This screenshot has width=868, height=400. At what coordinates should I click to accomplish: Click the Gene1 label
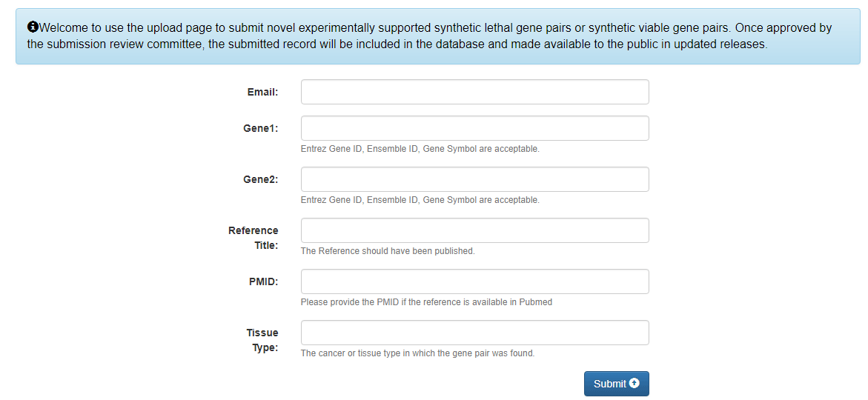(x=261, y=128)
